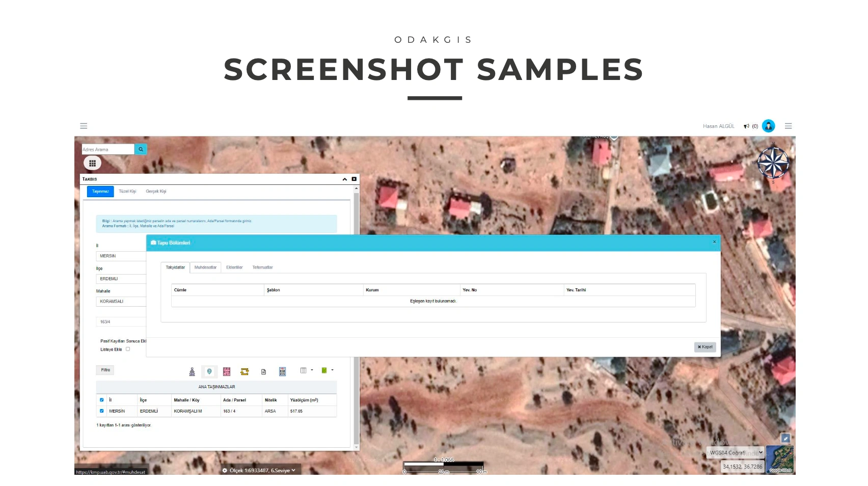This screenshot has width=868, height=486.
Task: Click the map pin locate icon
Action: coord(209,371)
